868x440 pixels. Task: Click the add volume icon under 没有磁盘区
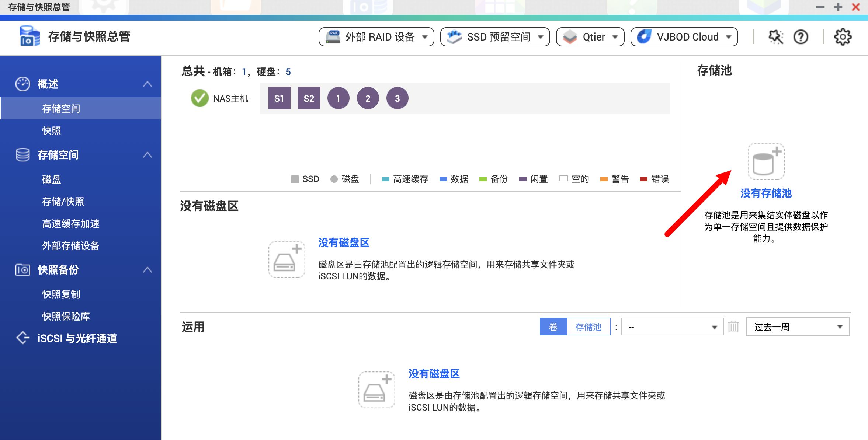coord(287,259)
